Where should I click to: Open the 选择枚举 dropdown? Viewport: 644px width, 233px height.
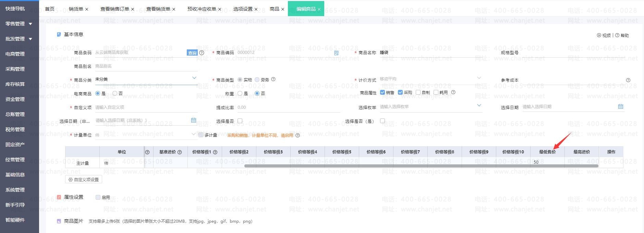click(479, 106)
